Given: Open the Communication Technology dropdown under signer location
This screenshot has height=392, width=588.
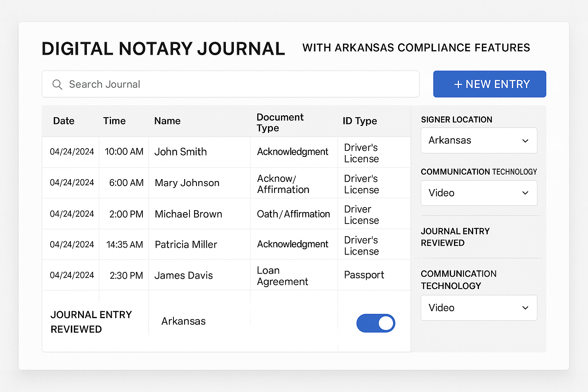Looking at the screenshot, I should (x=479, y=193).
